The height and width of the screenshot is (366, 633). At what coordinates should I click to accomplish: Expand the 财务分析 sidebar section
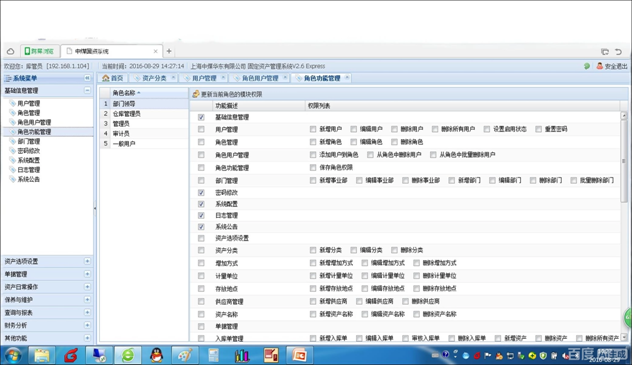tap(87, 325)
